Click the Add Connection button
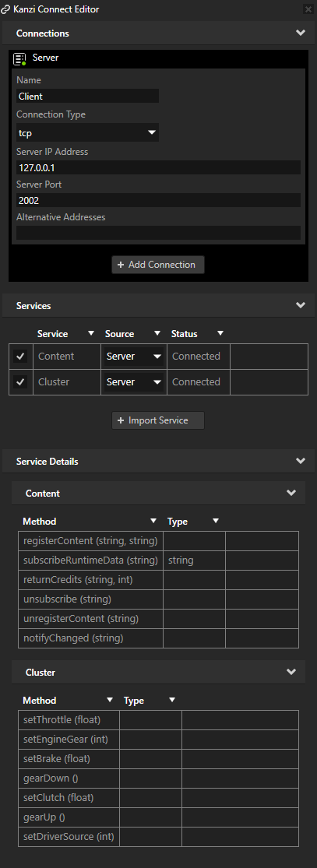 pyautogui.click(x=158, y=265)
